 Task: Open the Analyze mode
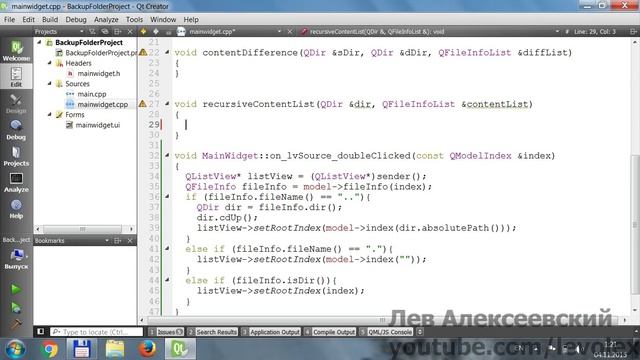pos(16,182)
